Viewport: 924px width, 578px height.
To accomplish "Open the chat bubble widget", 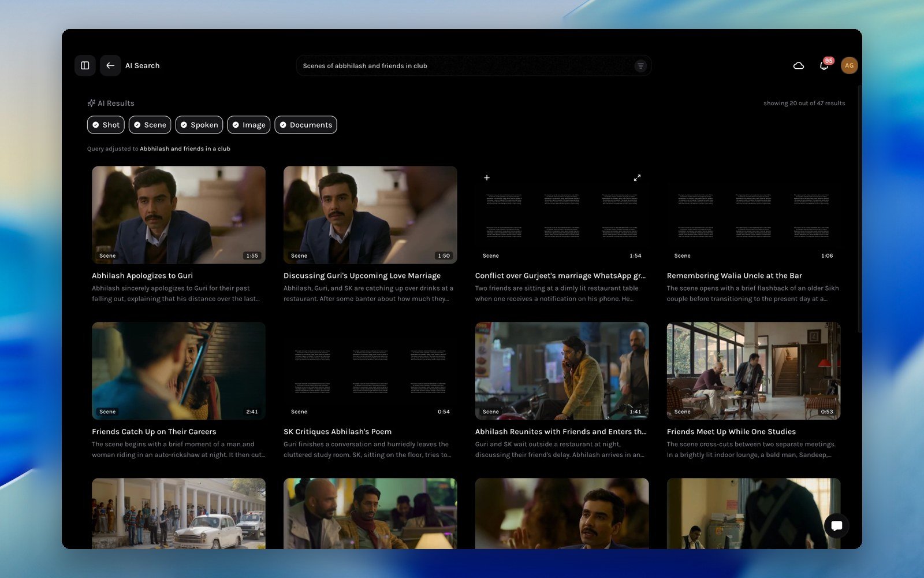I will (x=836, y=525).
